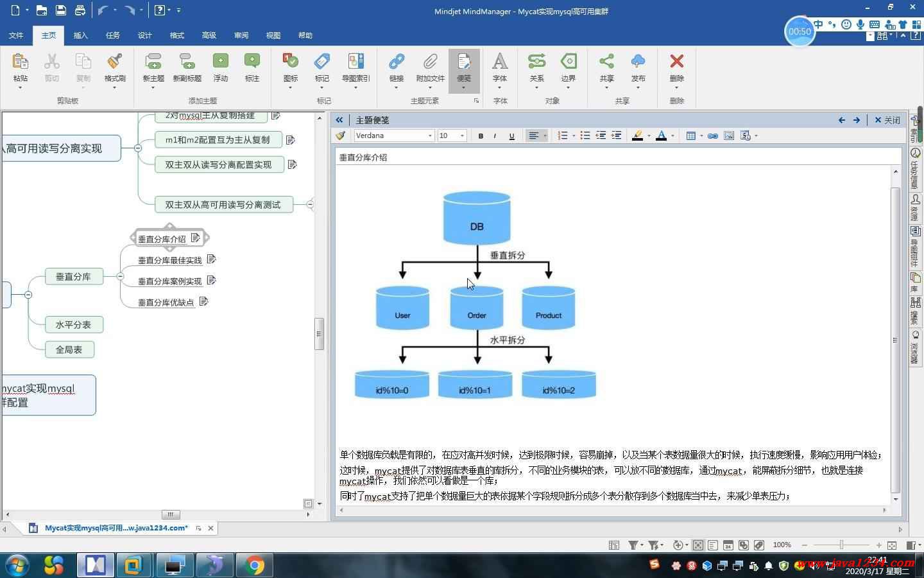Toggle bold in the notes toolbar
Screen dimensions: 924x578
(x=481, y=136)
